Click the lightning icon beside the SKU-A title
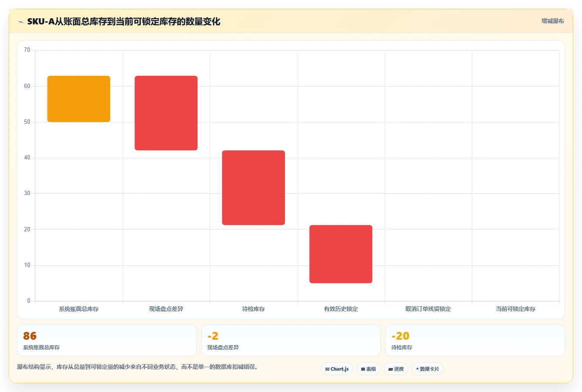This screenshot has height=392, width=582. tap(20, 22)
